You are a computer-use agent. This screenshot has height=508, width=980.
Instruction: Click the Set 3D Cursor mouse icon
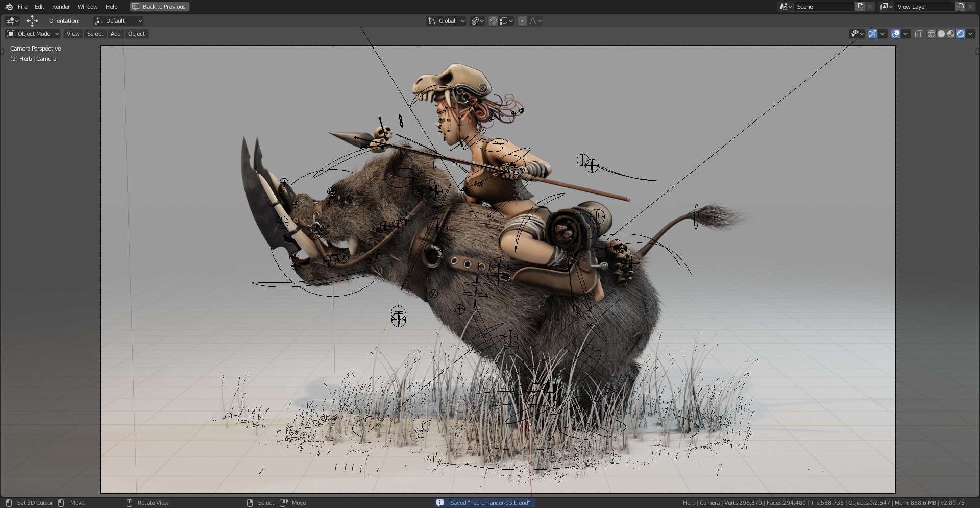pos(9,503)
